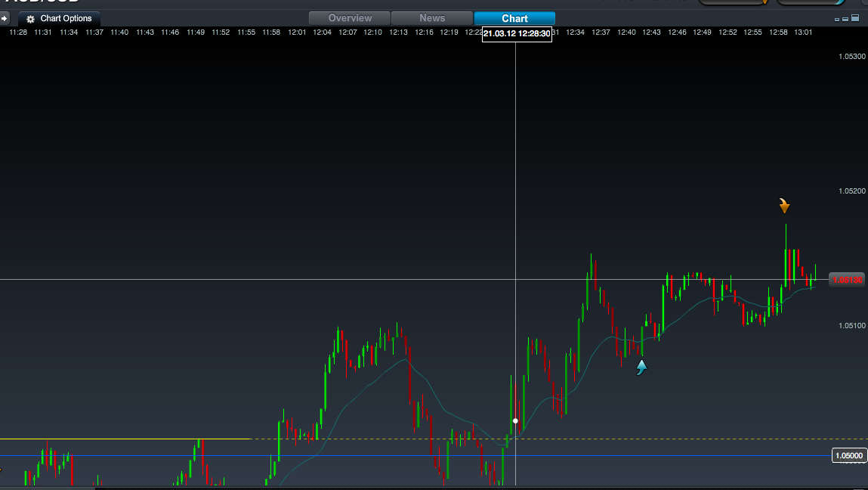This screenshot has height=490, width=868.
Task: Click the 11:40 time axis label
Action: tap(119, 33)
